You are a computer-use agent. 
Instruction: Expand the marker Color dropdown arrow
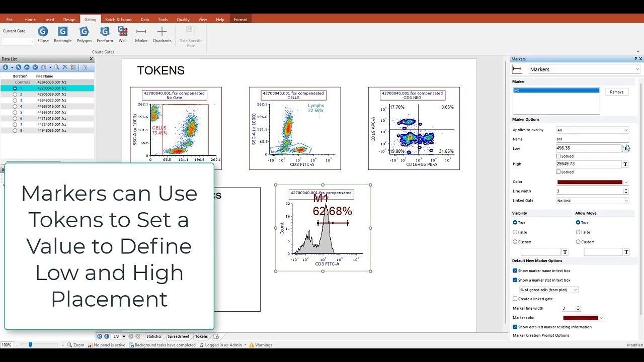click(x=626, y=183)
